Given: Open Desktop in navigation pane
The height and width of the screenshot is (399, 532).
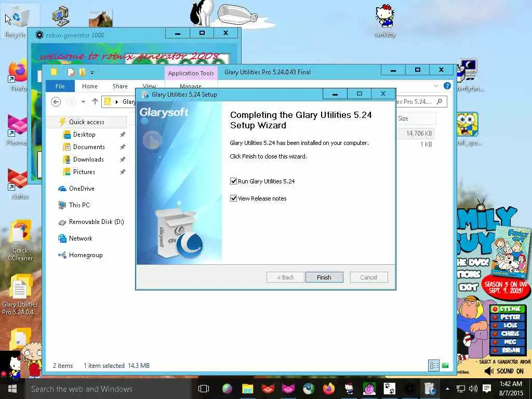Looking at the screenshot, I should (84, 135).
